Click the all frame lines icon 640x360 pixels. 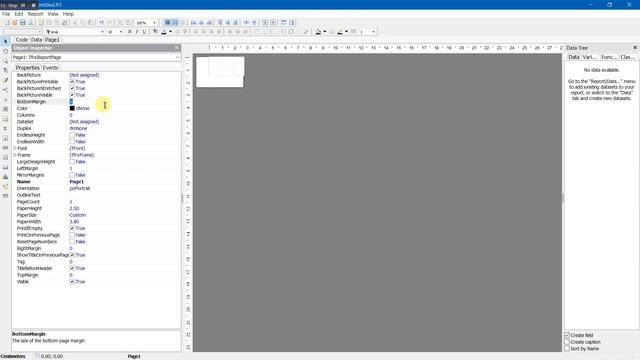coord(291,31)
